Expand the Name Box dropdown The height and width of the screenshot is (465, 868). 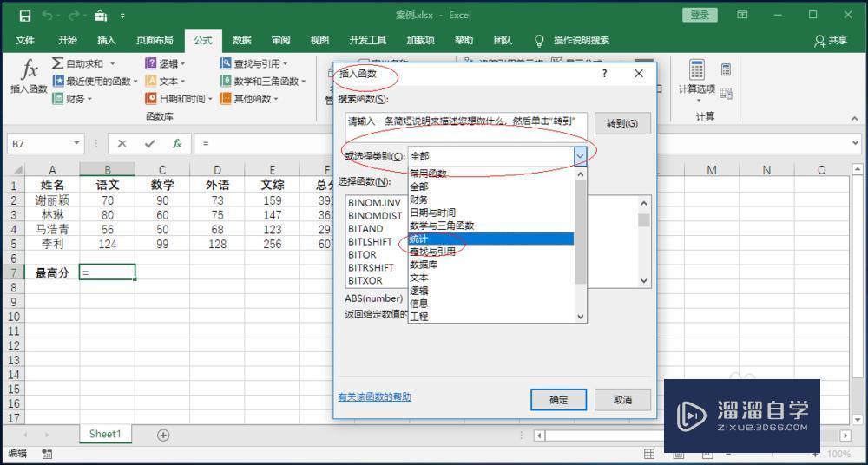pyautogui.click(x=77, y=144)
